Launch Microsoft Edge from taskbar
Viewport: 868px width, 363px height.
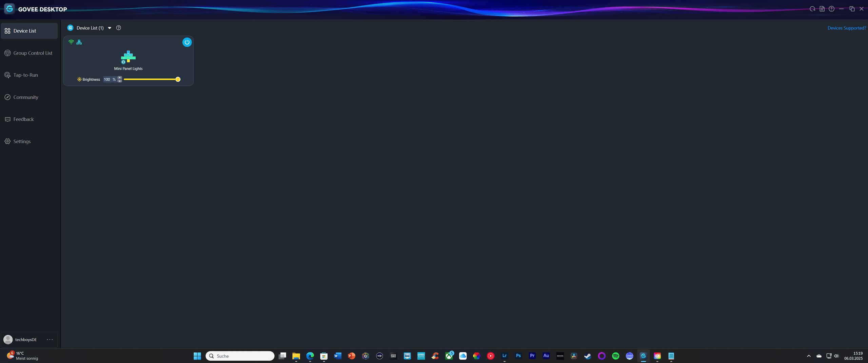click(x=310, y=356)
